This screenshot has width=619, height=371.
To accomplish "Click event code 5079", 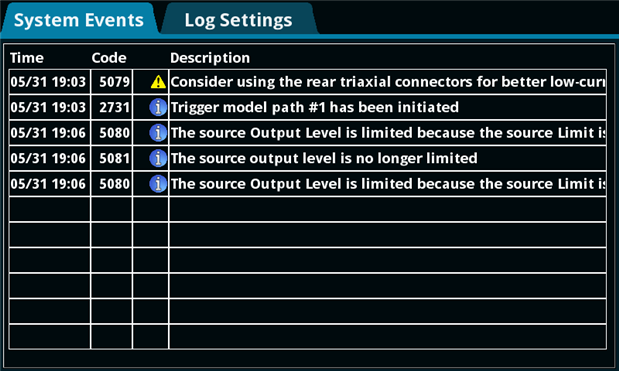I will 114,82.
